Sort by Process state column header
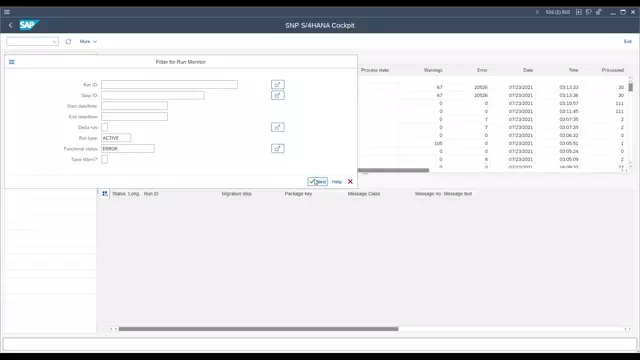The width and height of the screenshot is (640, 360). (x=375, y=70)
